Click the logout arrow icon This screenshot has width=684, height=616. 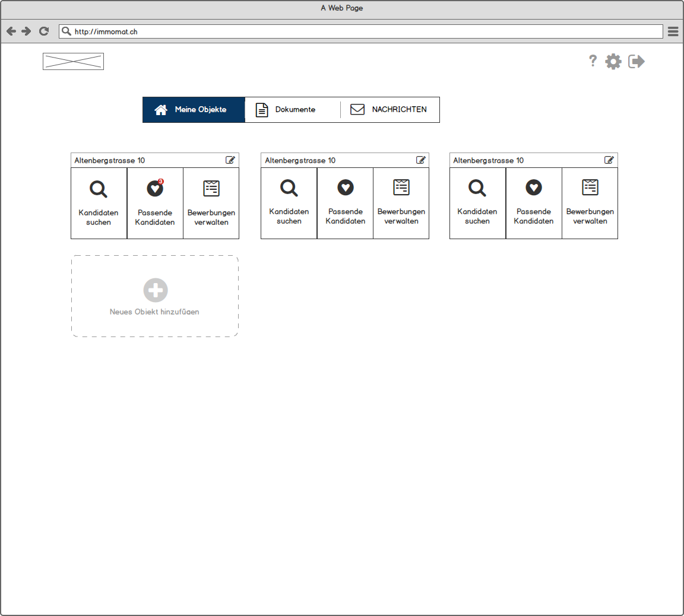tap(636, 61)
